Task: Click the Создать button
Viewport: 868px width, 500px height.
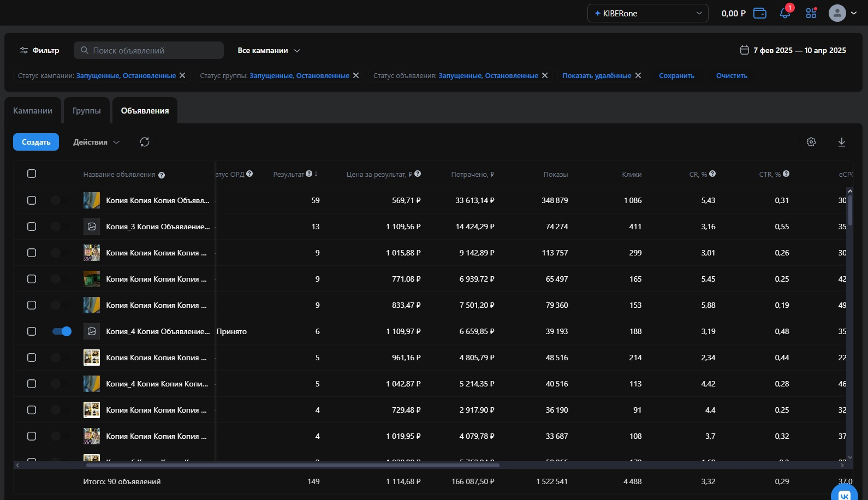Action: click(36, 142)
